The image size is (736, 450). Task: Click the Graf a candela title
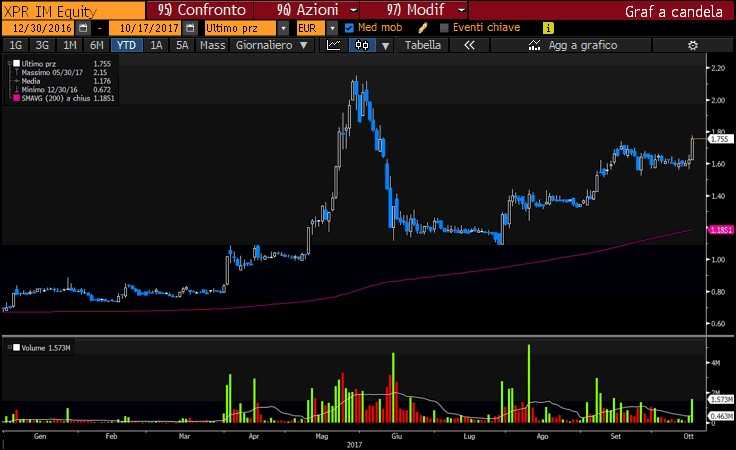tap(674, 11)
